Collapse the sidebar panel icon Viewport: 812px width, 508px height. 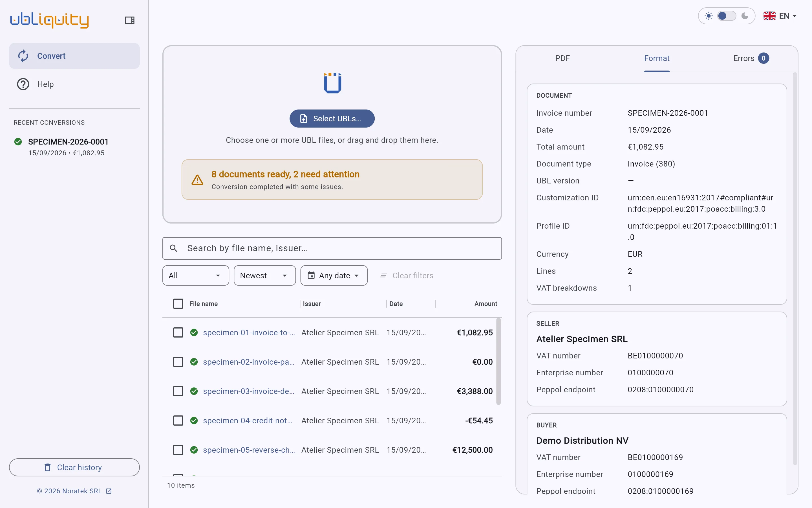[x=129, y=20]
